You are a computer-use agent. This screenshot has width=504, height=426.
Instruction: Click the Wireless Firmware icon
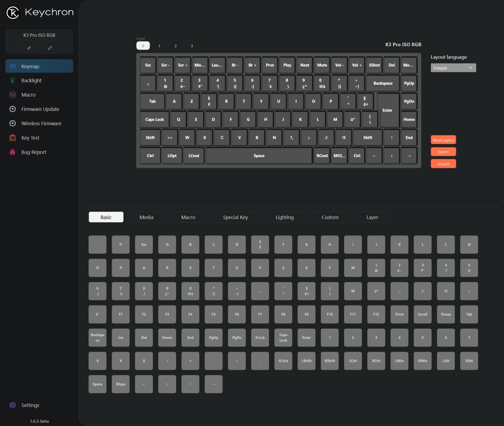pos(13,123)
